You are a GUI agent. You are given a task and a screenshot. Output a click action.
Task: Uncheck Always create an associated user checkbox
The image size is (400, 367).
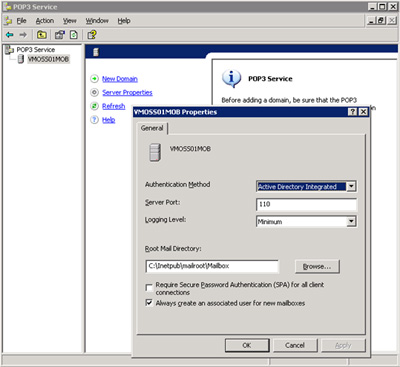click(x=149, y=303)
